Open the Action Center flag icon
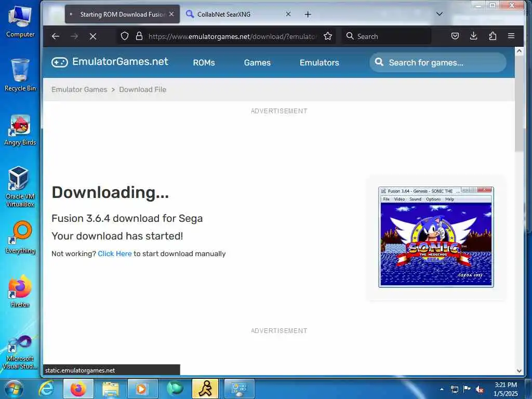532x399 pixels. pyautogui.click(x=467, y=389)
